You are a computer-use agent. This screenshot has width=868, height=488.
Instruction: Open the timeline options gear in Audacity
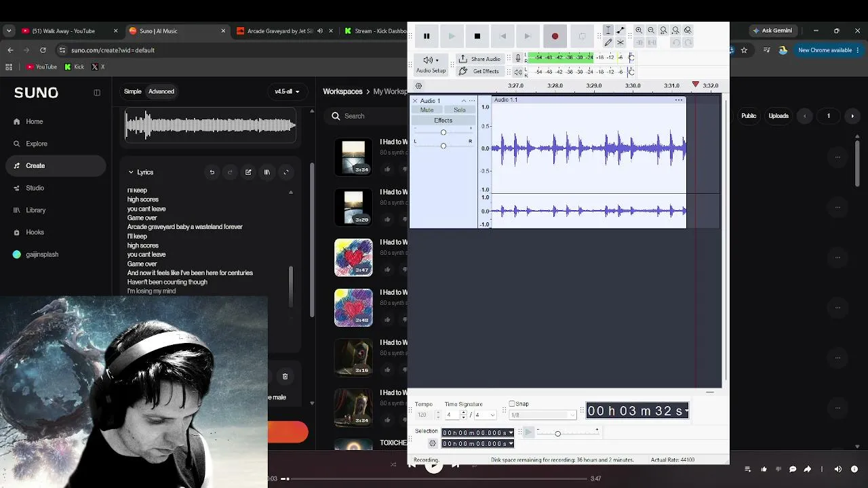418,86
